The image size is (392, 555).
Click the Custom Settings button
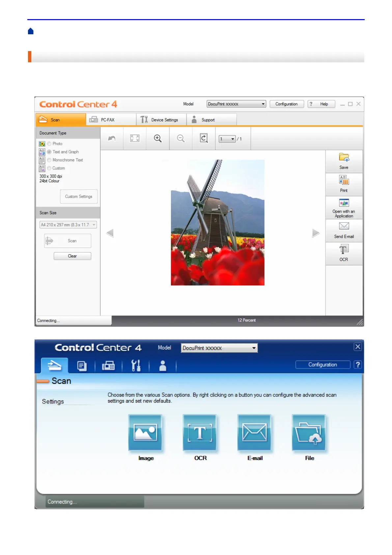(79, 196)
